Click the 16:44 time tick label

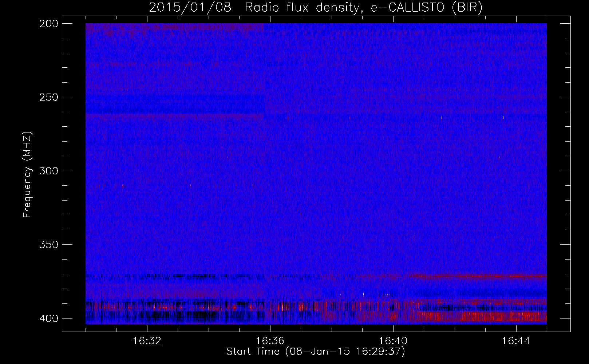[x=516, y=341]
